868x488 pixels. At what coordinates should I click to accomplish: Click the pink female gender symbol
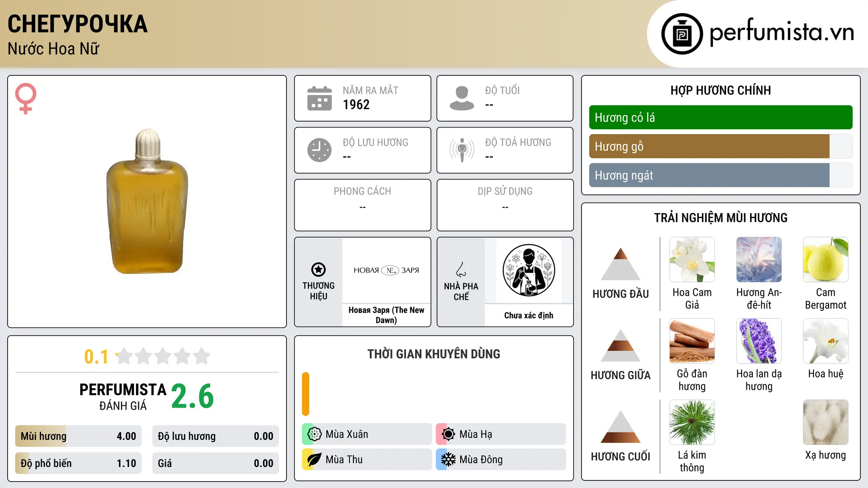click(26, 99)
